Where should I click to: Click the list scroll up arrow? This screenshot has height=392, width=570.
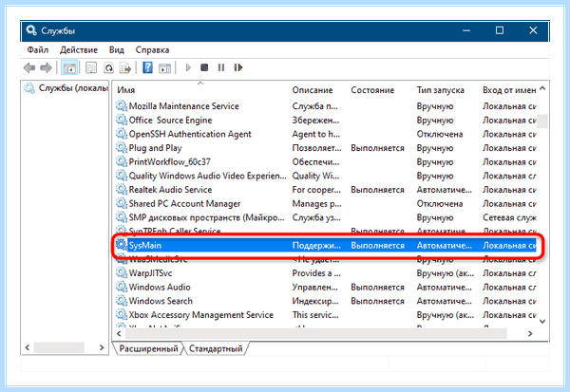pyautogui.click(x=542, y=88)
